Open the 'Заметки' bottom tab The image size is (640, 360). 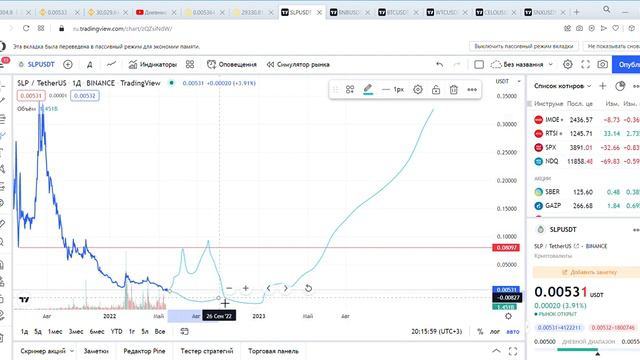[x=96, y=351]
